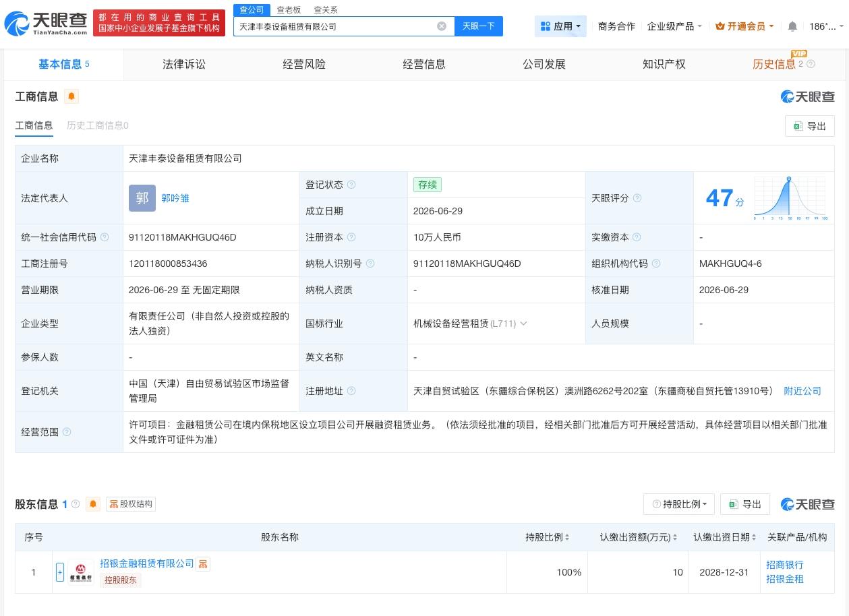Open 基本信息 tab
This screenshot has width=849, height=616.
[x=63, y=64]
